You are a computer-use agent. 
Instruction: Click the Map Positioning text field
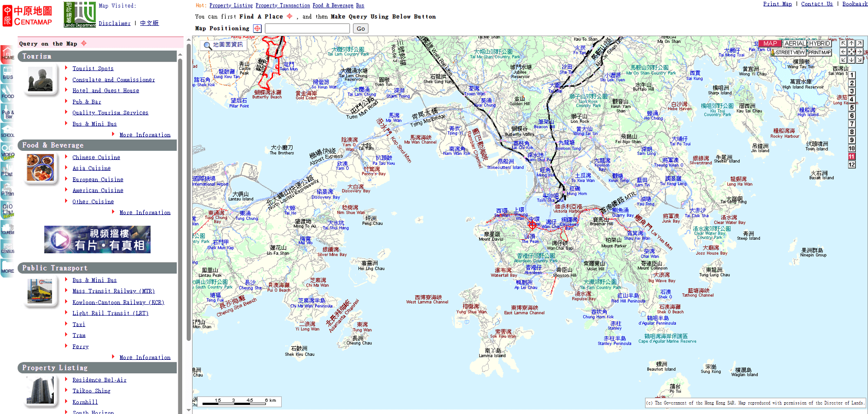point(307,29)
